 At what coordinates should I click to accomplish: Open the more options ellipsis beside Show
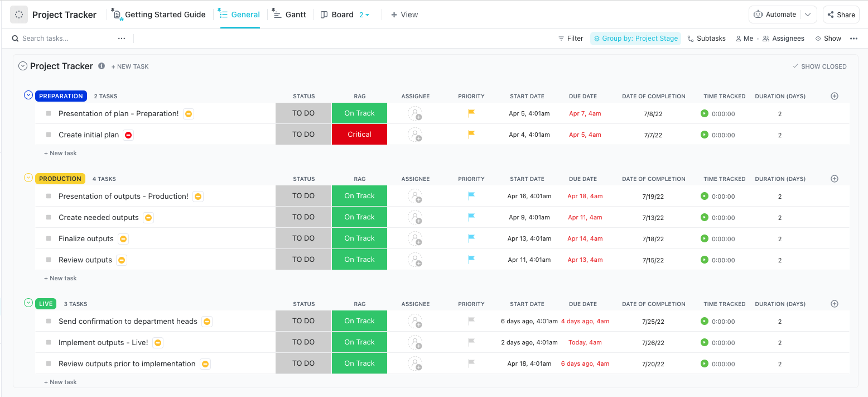(x=853, y=39)
